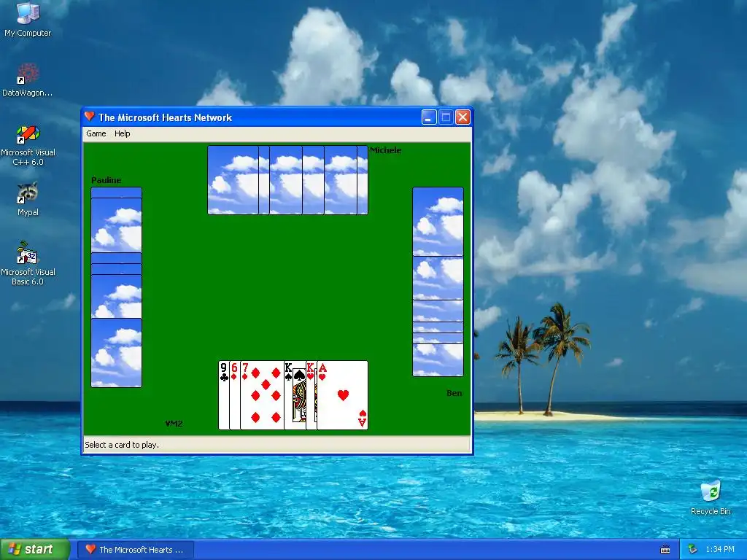Click Michele's face-down card hand
This screenshot has height=560, width=747.
(287, 180)
